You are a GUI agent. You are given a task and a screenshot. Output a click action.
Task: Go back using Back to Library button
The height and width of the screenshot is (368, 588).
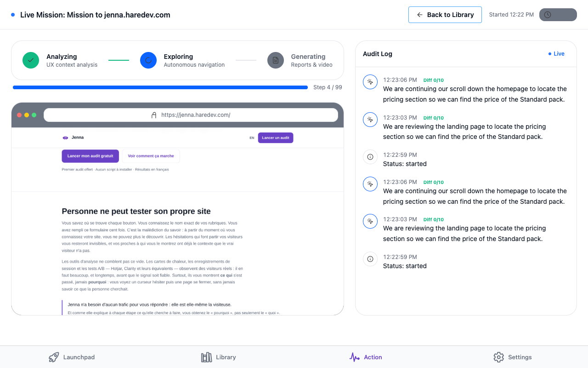pyautogui.click(x=445, y=15)
